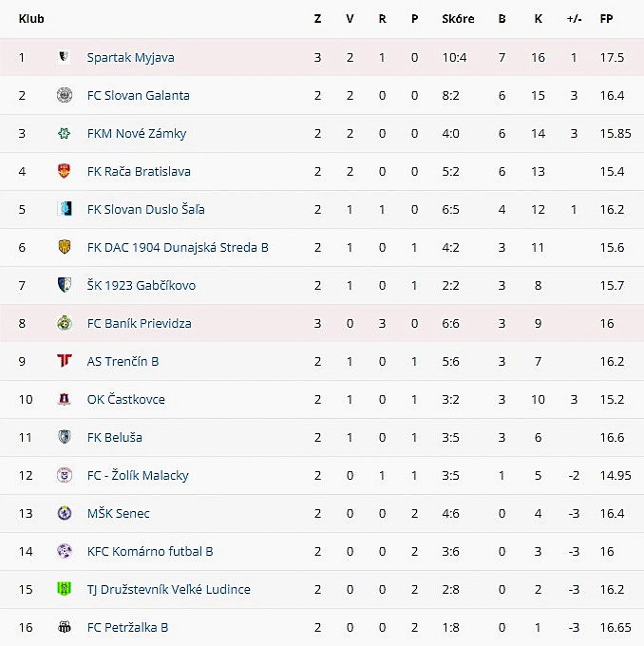Click the TJ Družstevník Veľké Ludince green crest
The width and height of the screenshot is (644, 646).
(65, 589)
